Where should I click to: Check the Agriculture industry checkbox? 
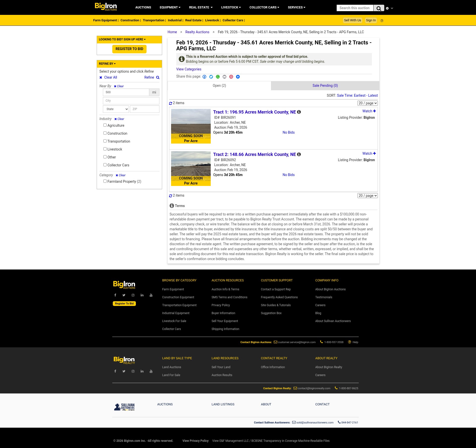[x=105, y=125]
